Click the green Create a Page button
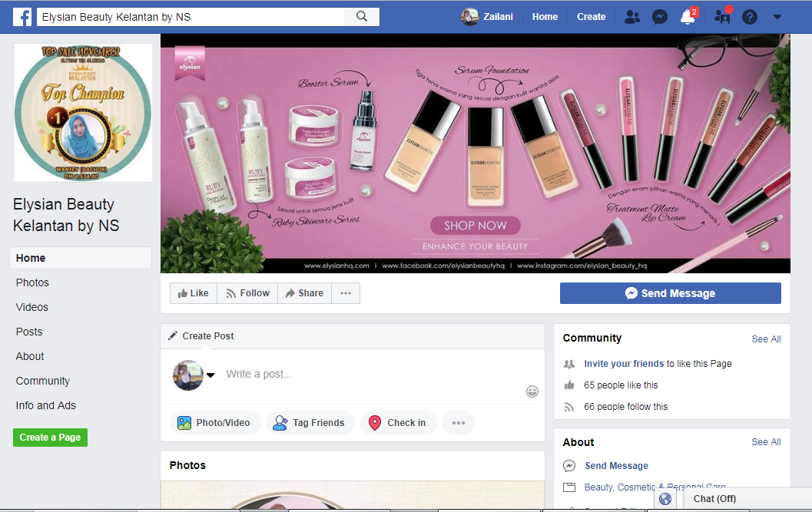The height and width of the screenshot is (512, 812). coord(50,438)
